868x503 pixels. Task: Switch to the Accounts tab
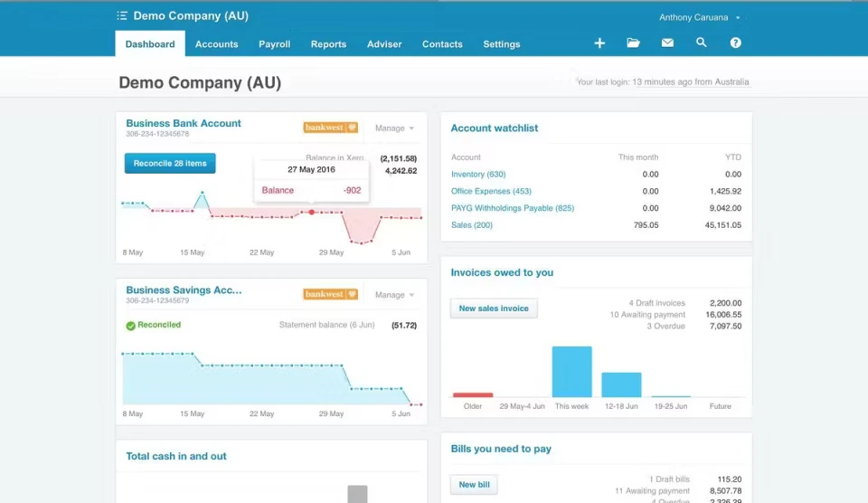pyautogui.click(x=217, y=44)
